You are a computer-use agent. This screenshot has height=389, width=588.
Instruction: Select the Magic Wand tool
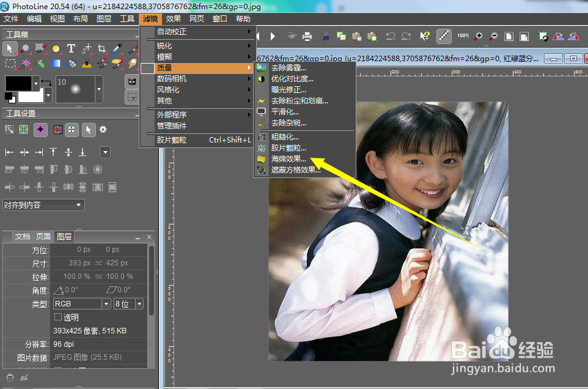[x=25, y=64]
